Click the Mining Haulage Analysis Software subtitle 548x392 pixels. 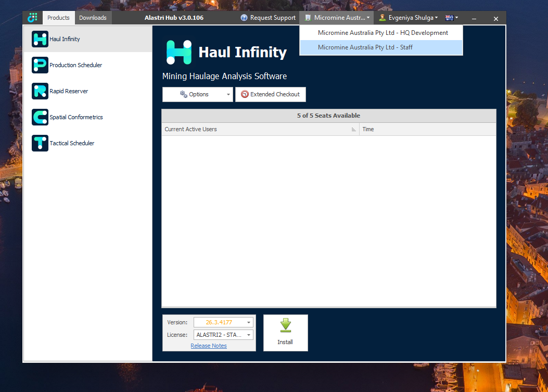coord(224,76)
